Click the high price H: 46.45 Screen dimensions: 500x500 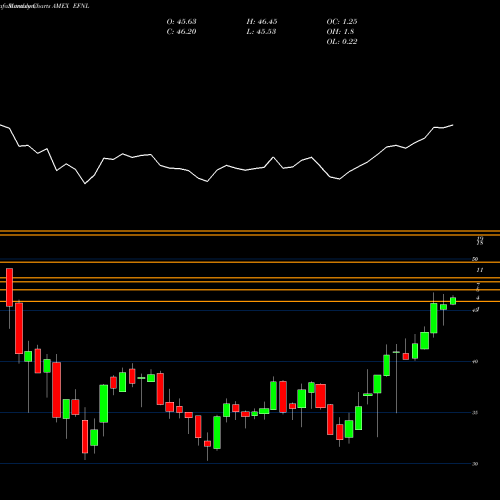coord(262,22)
